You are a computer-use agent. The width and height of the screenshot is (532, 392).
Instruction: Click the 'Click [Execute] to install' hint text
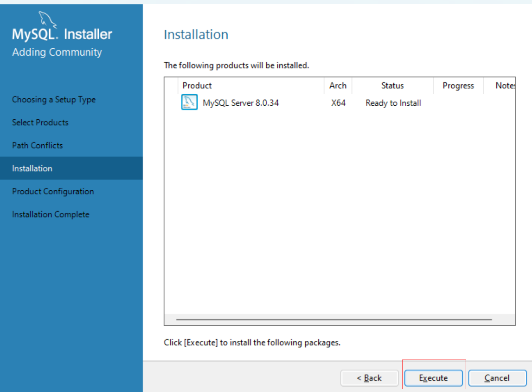point(252,342)
